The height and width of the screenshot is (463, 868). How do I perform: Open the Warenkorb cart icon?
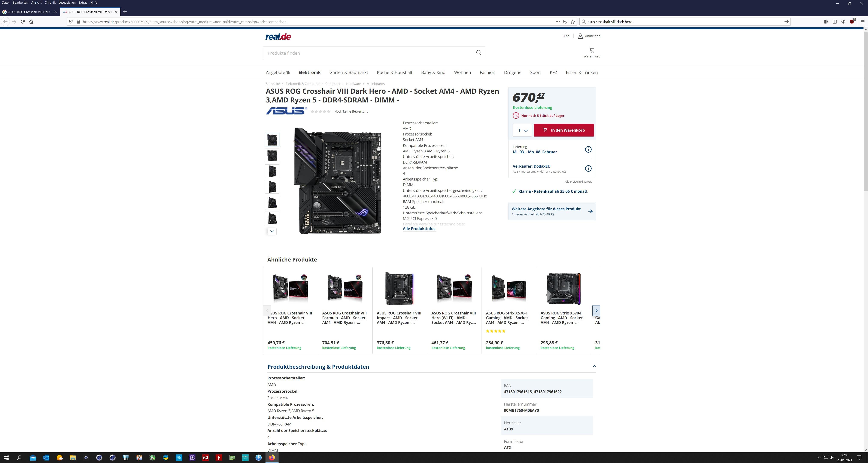[x=591, y=51]
